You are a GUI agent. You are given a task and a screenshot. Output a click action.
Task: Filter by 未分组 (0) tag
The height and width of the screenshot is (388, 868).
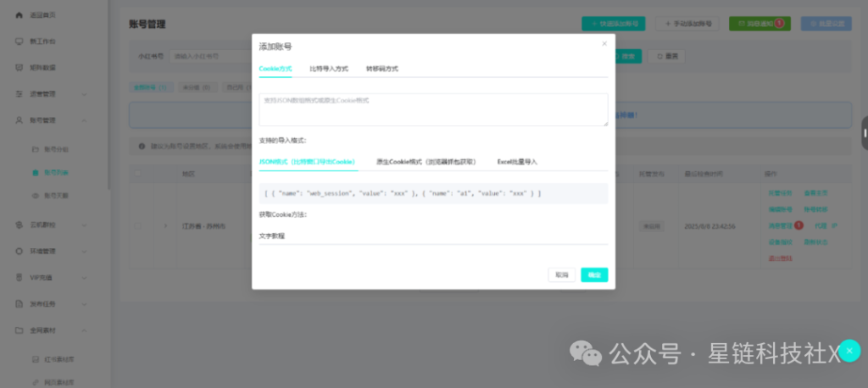[197, 87]
